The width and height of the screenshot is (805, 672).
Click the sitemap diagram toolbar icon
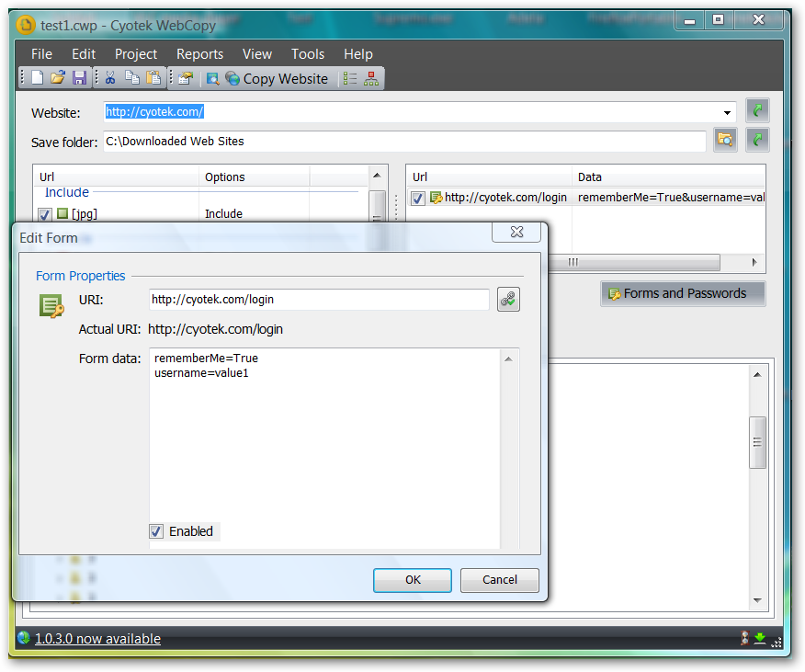(x=371, y=79)
